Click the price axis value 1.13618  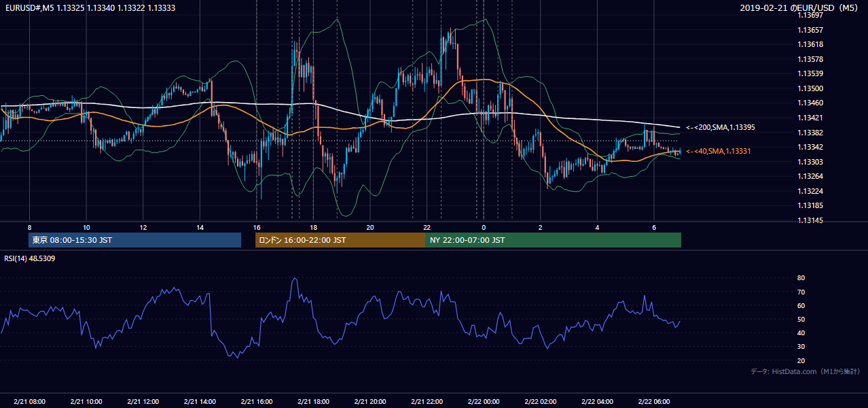point(810,44)
